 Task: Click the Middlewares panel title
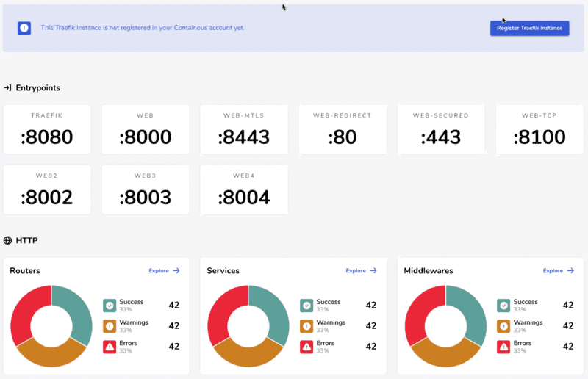pyautogui.click(x=429, y=270)
